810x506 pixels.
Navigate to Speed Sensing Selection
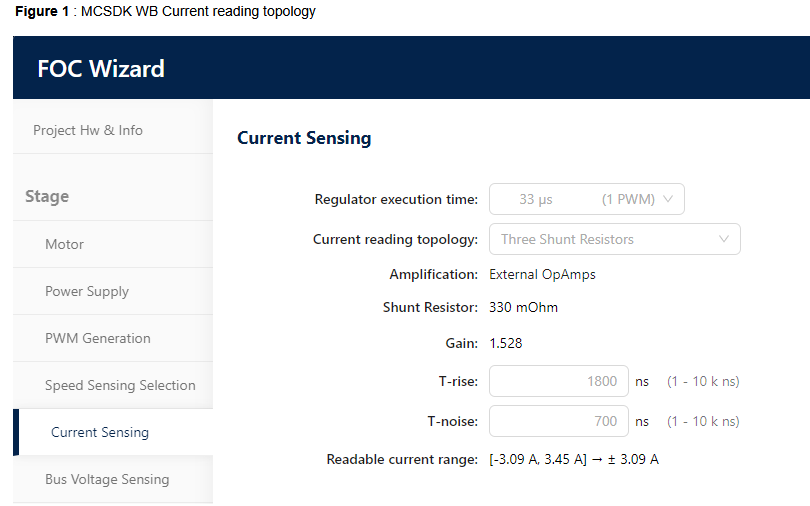pyautogui.click(x=120, y=385)
